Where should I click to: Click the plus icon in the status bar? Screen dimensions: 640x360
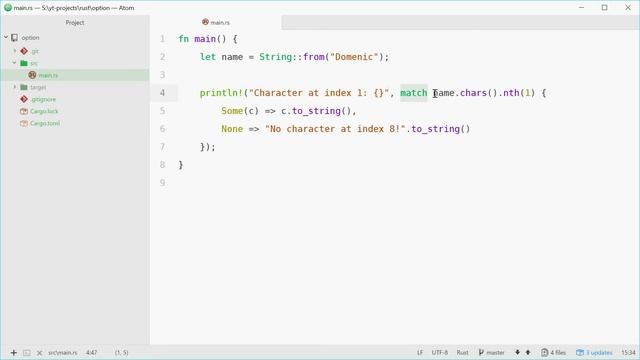pos(13,353)
